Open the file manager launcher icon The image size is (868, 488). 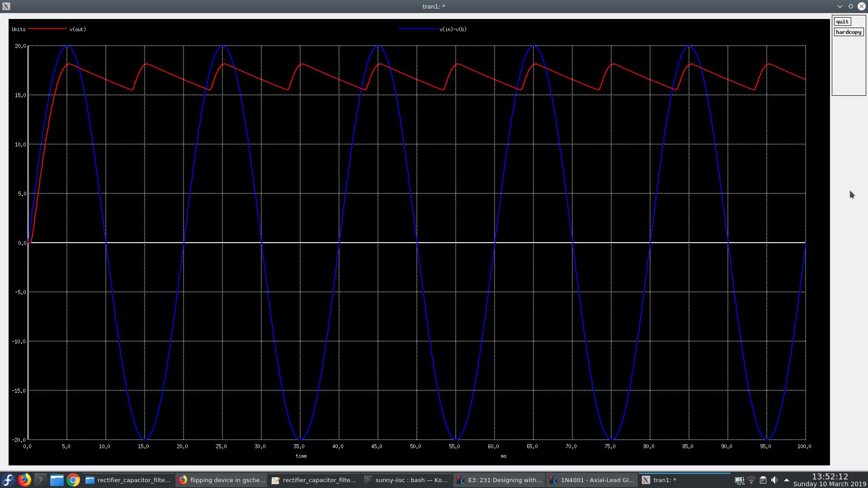pos(57,480)
